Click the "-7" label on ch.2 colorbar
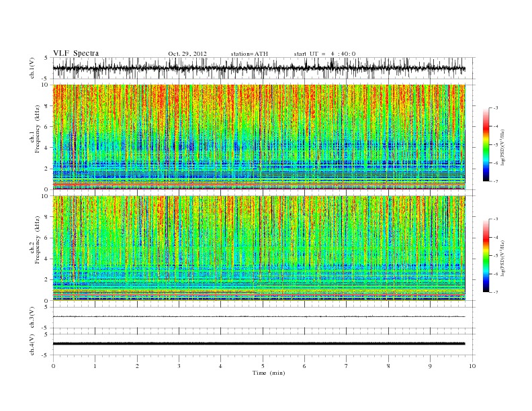Screen dimensions: 532x411 (495, 292)
